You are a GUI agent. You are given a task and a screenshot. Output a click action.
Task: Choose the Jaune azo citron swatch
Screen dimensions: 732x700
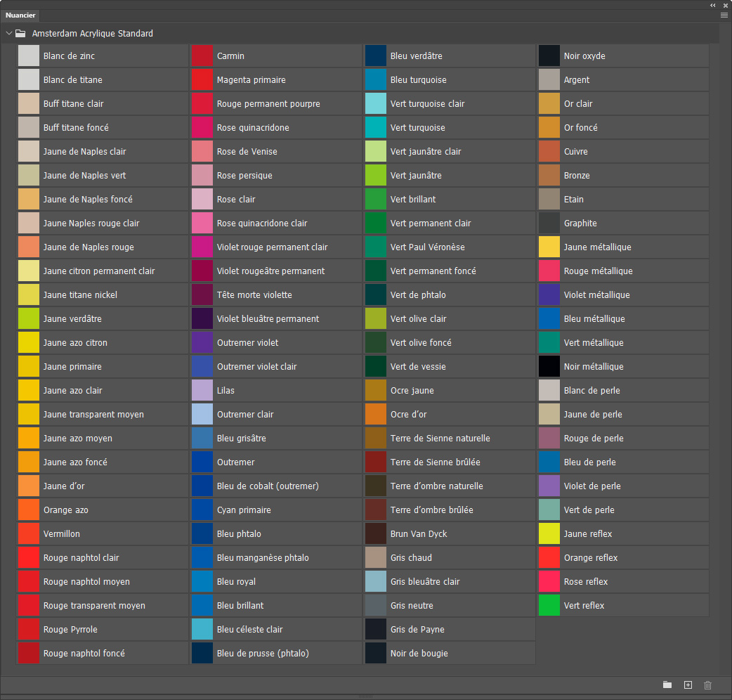[29, 343]
